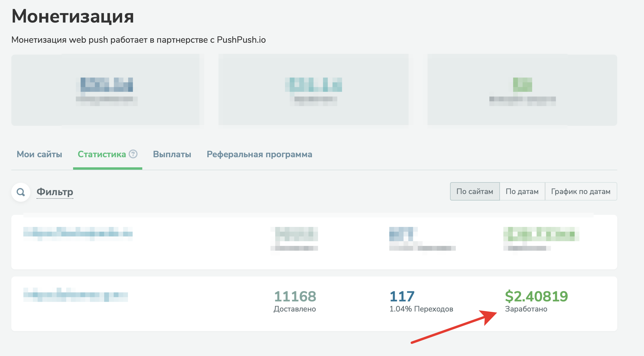Viewport: 644px width, 356px height.
Task: Click middle blurred teal summary card
Action: (x=313, y=90)
